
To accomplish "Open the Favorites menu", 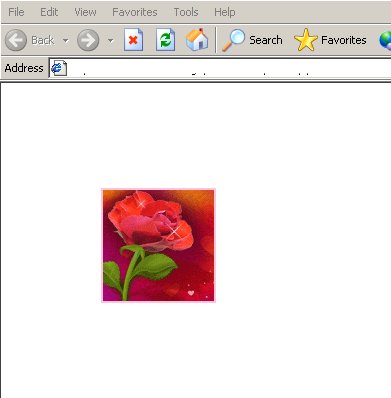I will pyautogui.click(x=135, y=12).
